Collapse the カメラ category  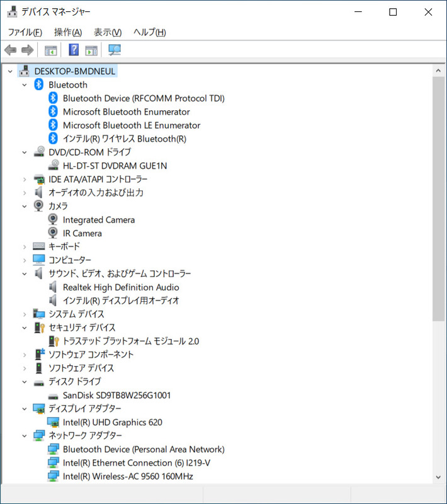tap(25, 207)
